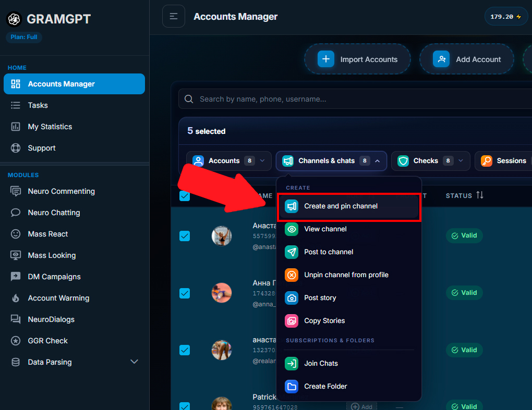Screen dimensions: 532x410
Task: Click the GGR Check star icon
Action: [x=16, y=341]
